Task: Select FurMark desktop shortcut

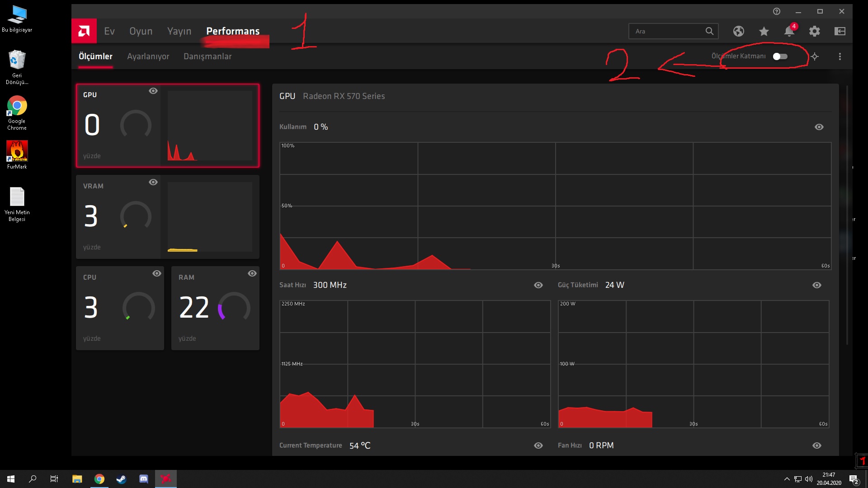Action: click(17, 155)
